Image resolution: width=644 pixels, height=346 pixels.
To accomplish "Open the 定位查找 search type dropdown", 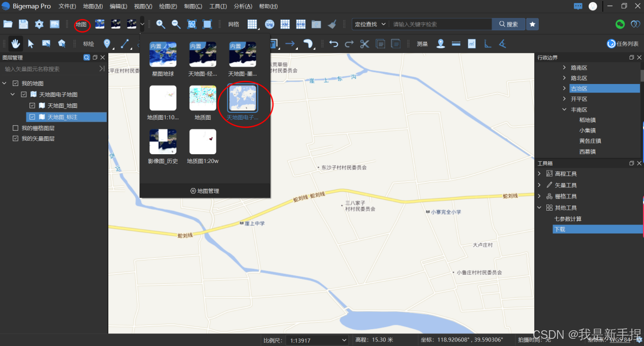I will pyautogui.click(x=370, y=24).
